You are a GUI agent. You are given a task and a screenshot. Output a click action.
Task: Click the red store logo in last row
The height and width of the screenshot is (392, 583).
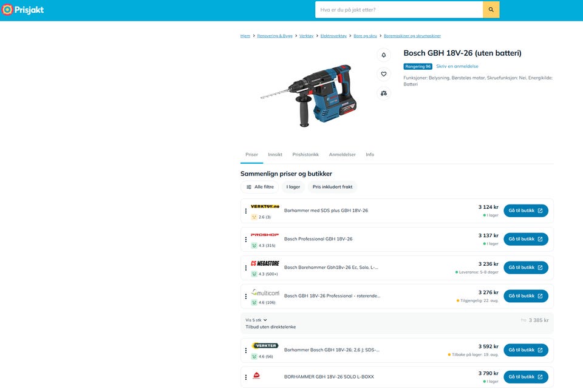256,376
